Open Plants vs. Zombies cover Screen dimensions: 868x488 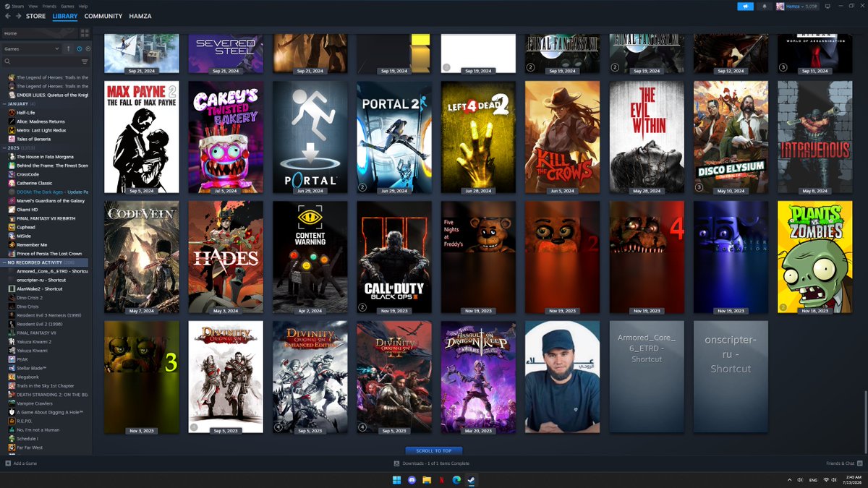(x=814, y=257)
